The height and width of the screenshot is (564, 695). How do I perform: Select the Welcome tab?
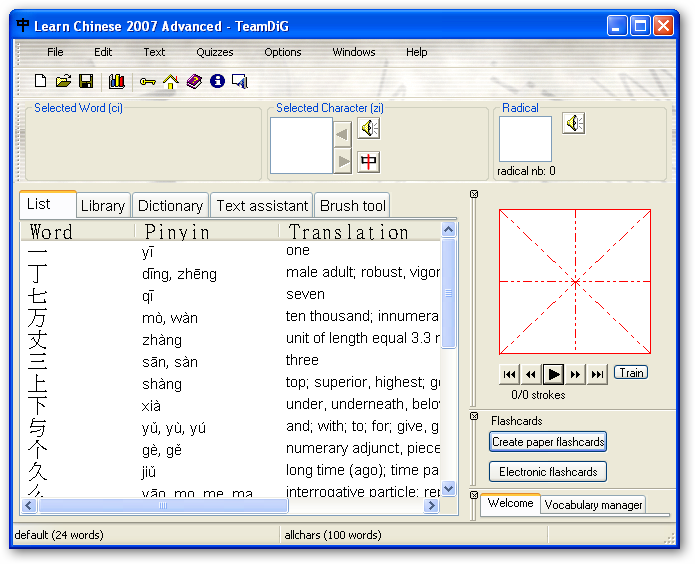511,504
